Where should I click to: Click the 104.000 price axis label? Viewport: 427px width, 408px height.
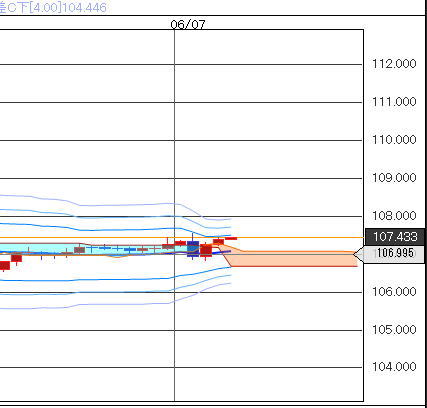394,367
